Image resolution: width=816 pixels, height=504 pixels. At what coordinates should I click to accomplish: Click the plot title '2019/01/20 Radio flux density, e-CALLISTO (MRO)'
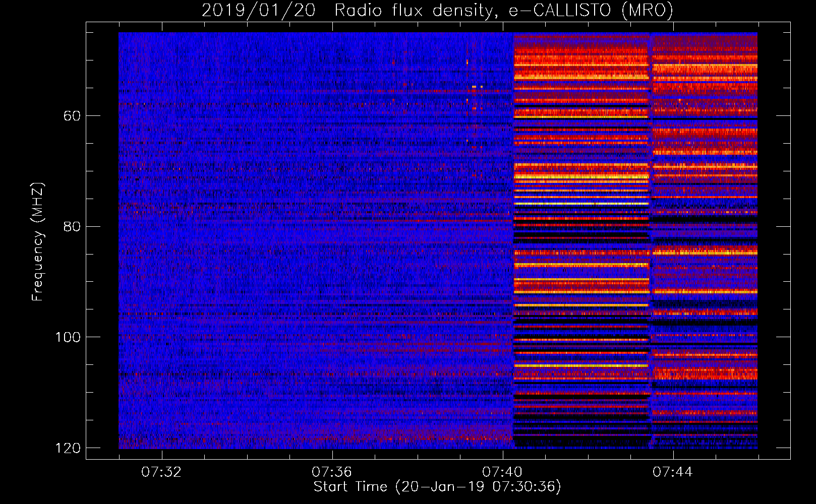pos(437,11)
